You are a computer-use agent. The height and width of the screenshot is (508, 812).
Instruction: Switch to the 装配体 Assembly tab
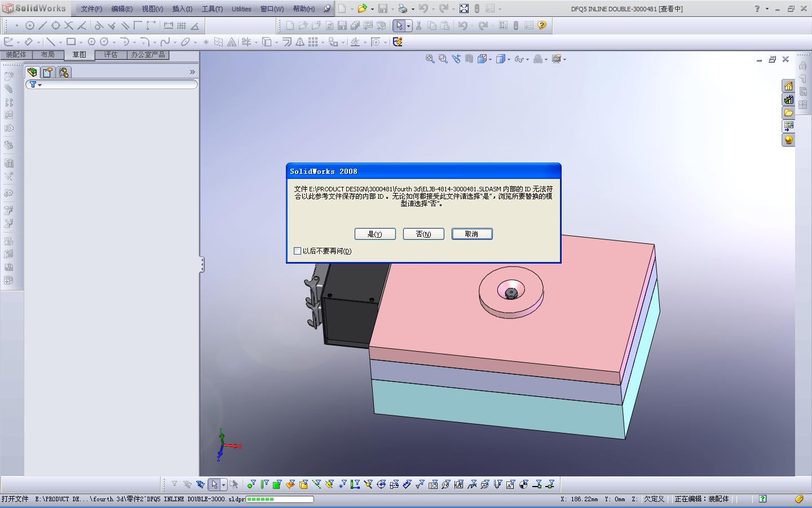(x=16, y=55)
